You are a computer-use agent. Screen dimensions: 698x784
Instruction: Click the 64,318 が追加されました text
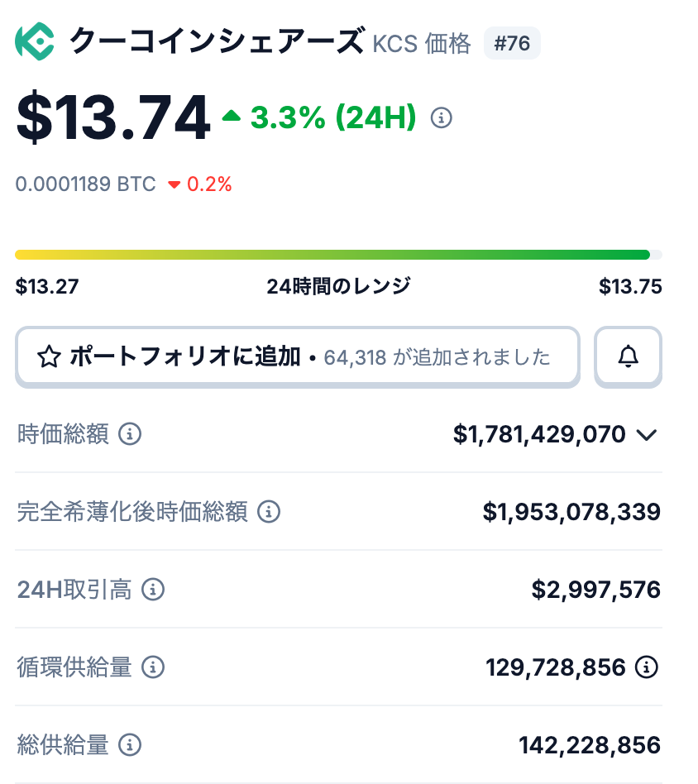(x=437, y=357)
